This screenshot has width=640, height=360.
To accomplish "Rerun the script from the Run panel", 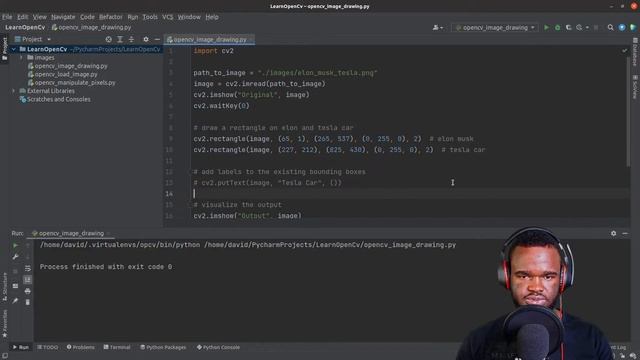I will point(15,245).
